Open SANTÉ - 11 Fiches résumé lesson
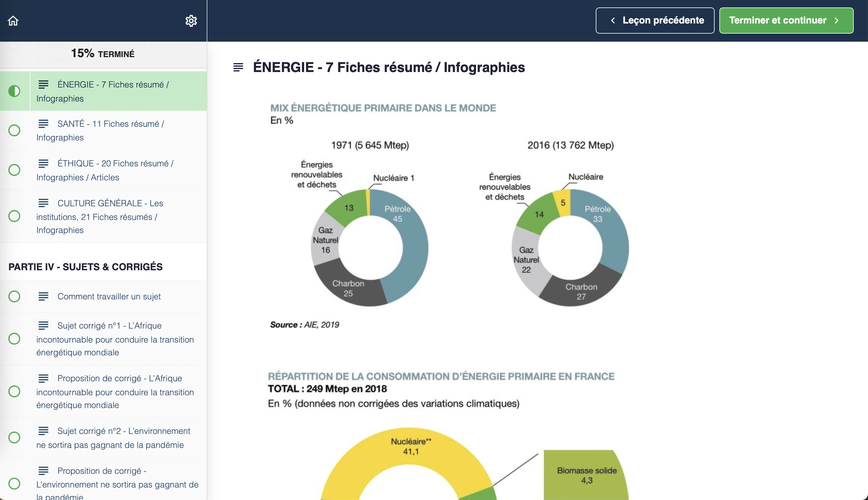The height and width of the screenshot is (500, 868). (x=103, y=130)
